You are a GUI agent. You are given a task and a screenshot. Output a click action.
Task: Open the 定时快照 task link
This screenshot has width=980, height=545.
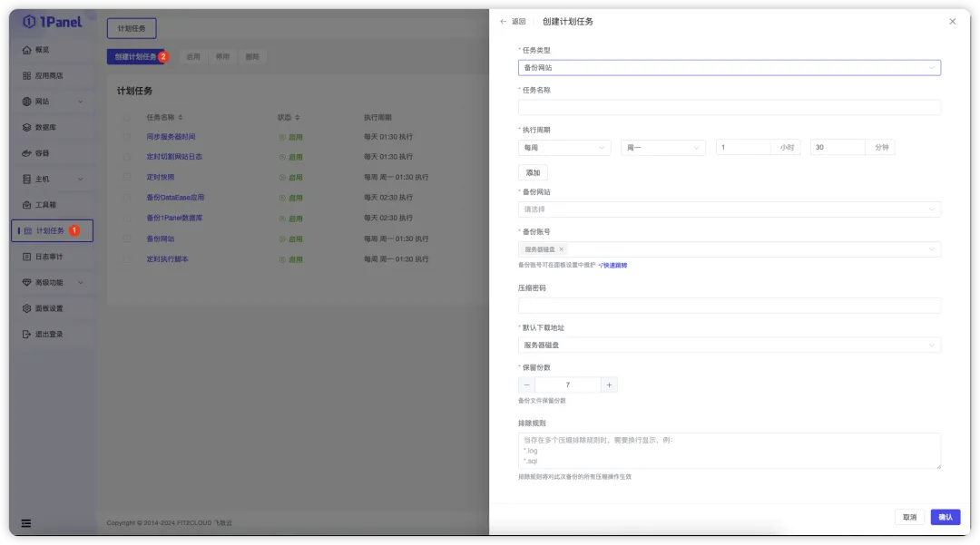161,178
